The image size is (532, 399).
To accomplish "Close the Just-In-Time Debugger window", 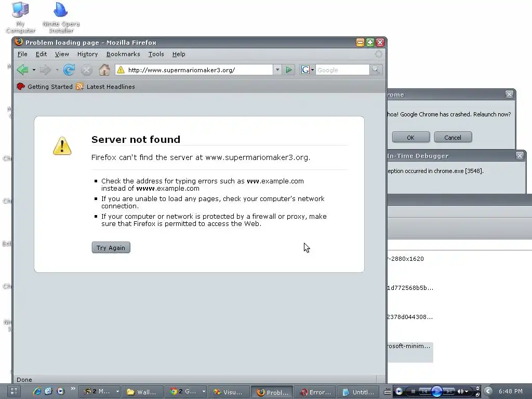I will pos(520,155).
